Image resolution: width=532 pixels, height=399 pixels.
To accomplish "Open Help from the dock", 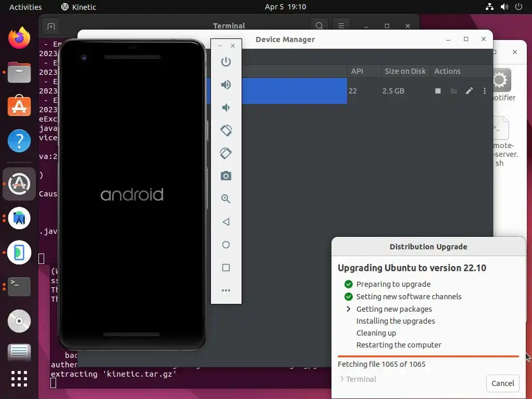I will (19, 140).
